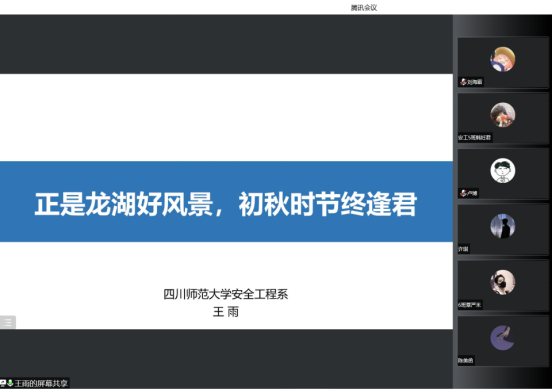
Task: Click the blue slide title banner
Action: click(x=226, y=201)
